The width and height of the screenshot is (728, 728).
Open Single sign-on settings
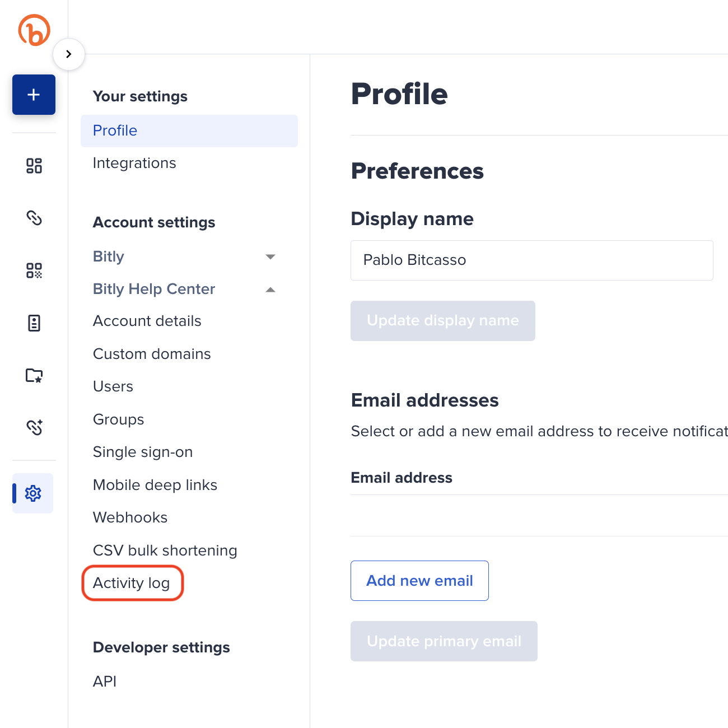pos(143,452)
